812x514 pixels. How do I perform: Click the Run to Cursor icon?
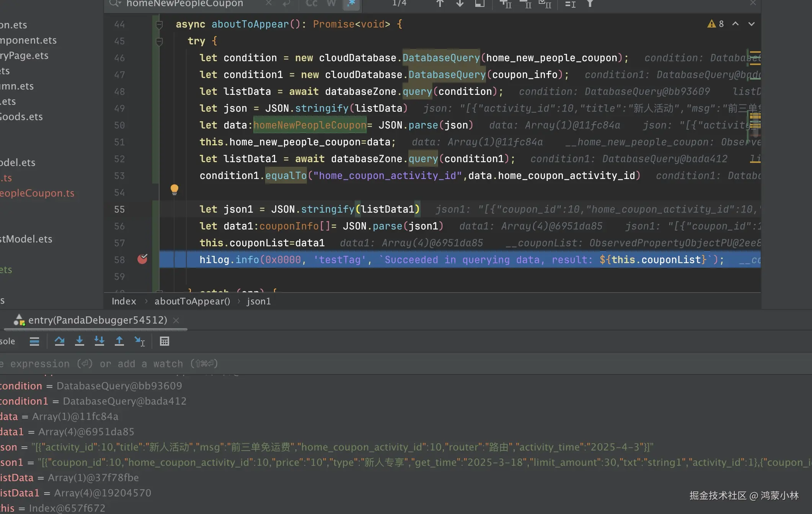pos(139,341)
